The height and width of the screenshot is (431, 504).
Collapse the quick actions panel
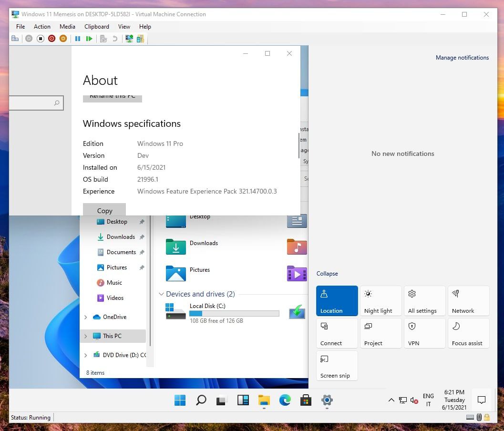tap(327, 274)
